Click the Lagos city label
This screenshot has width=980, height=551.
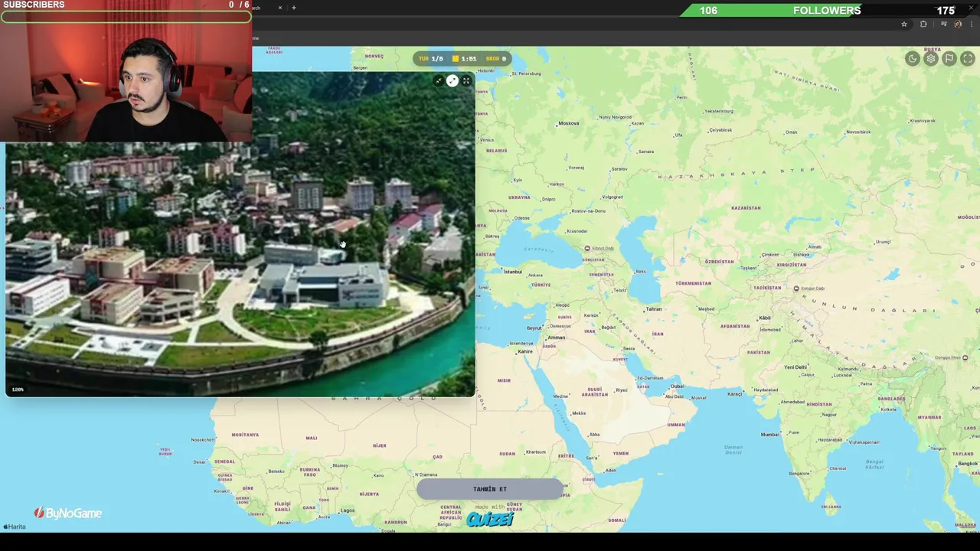(x=347, y=510)
